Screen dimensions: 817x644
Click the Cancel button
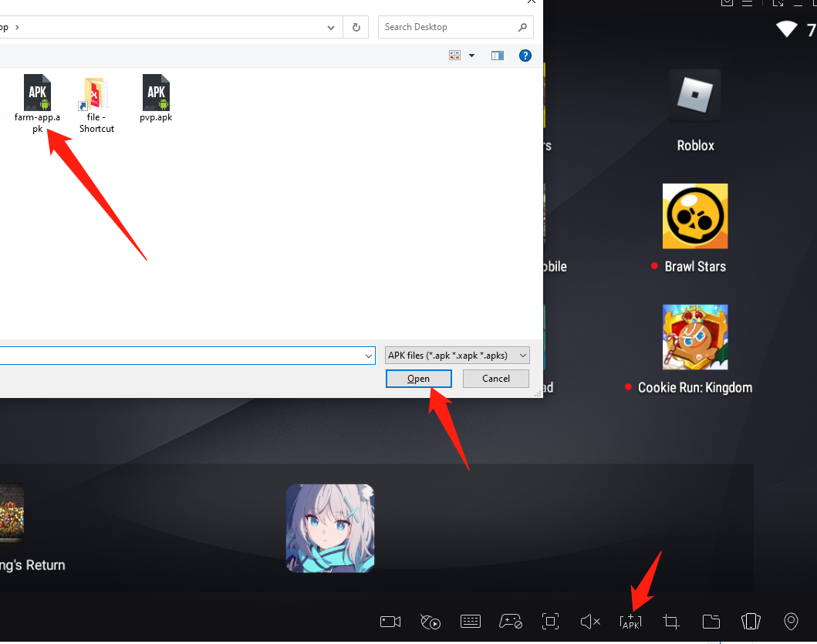tap(496, 379)
